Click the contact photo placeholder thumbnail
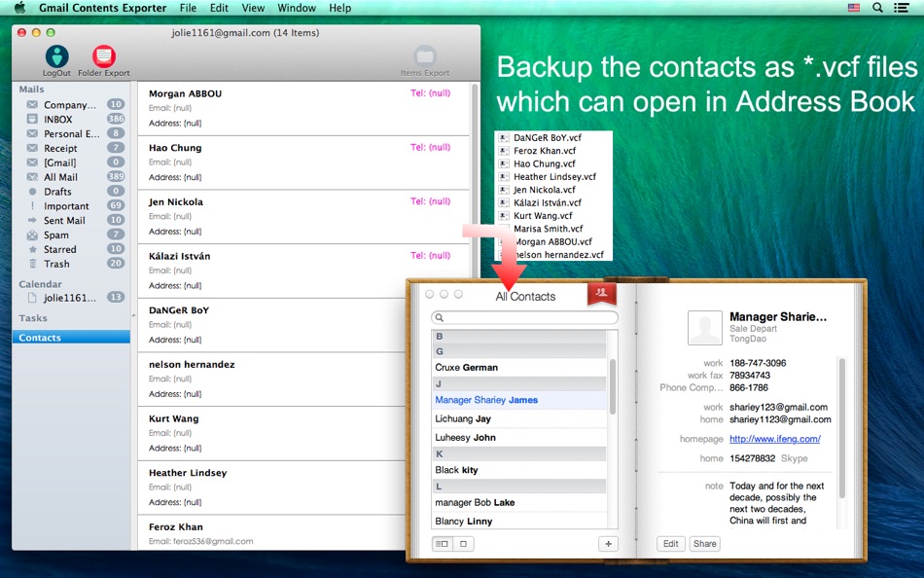 705,328
